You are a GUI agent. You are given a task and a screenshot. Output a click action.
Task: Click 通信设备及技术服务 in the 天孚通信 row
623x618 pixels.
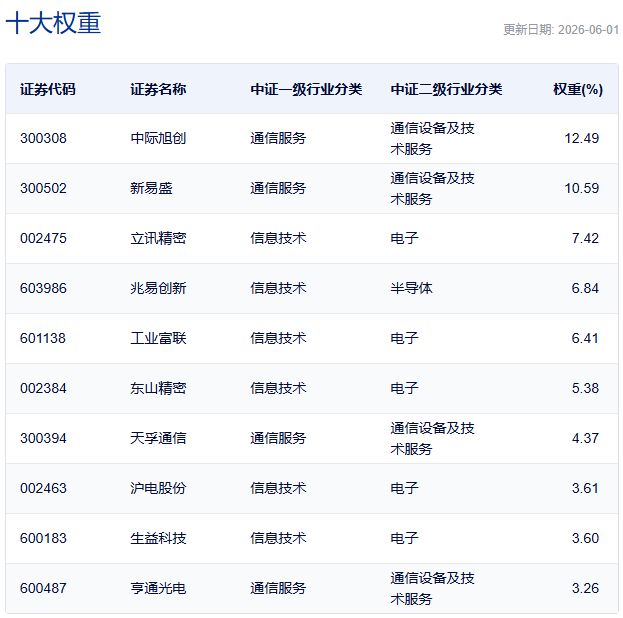click(432, 438)
